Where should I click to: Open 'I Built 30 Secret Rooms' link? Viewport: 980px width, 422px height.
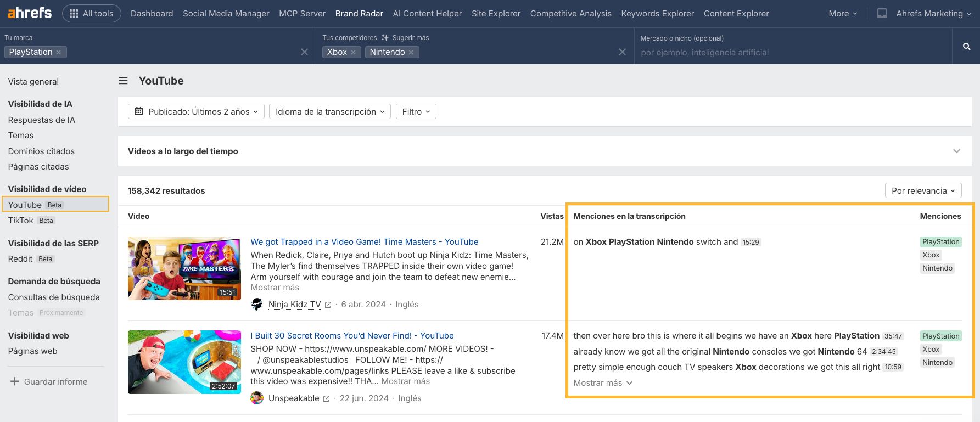pyautogui.click(x=352, y=335)
